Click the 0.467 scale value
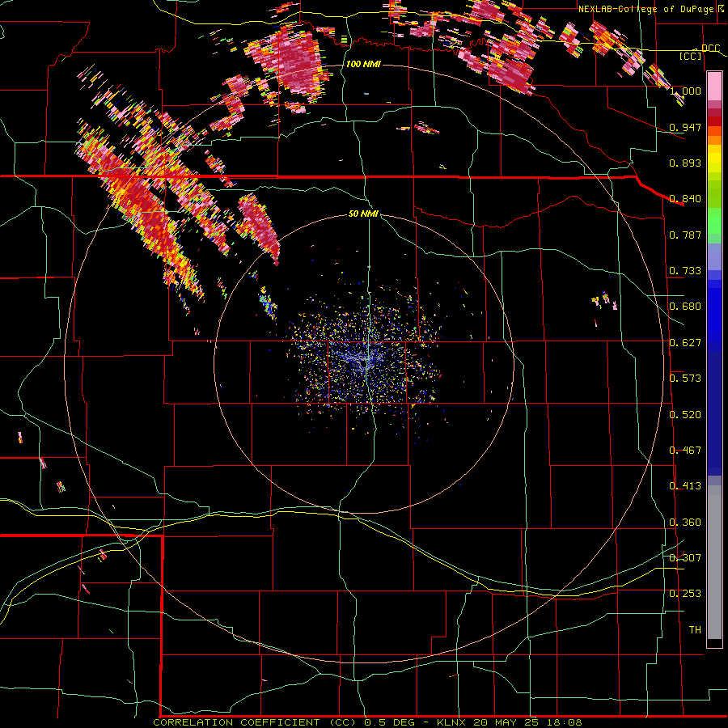The image size is (728, 728). (x=685, y=451)
